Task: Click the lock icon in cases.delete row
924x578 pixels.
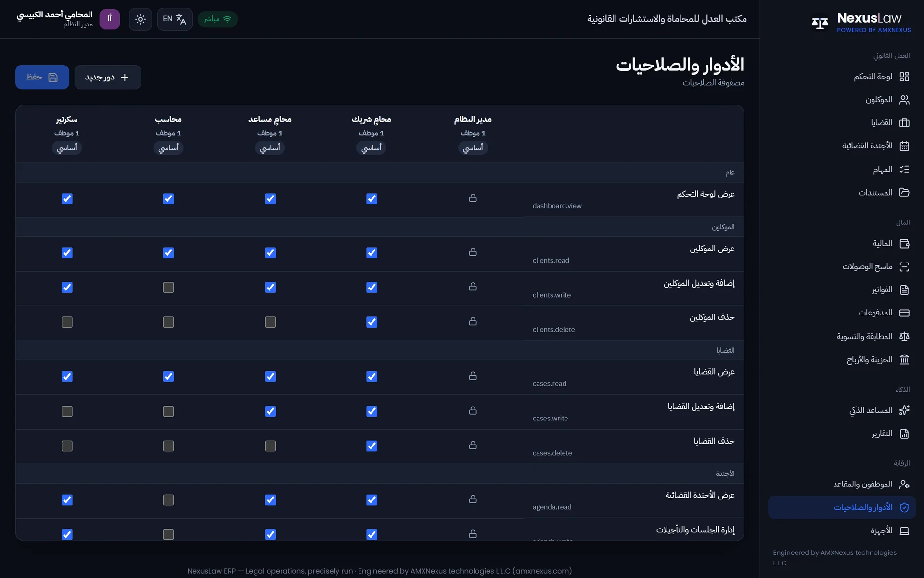Action: tap(473, 445)
